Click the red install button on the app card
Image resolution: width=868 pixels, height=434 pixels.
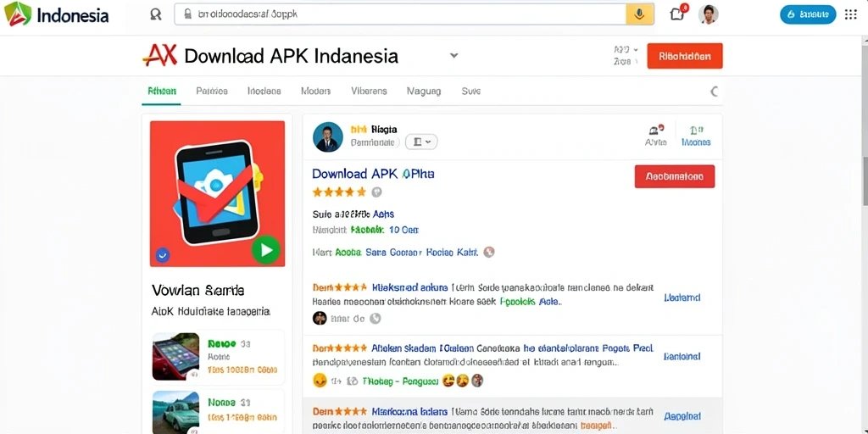[x=674, y=176]
